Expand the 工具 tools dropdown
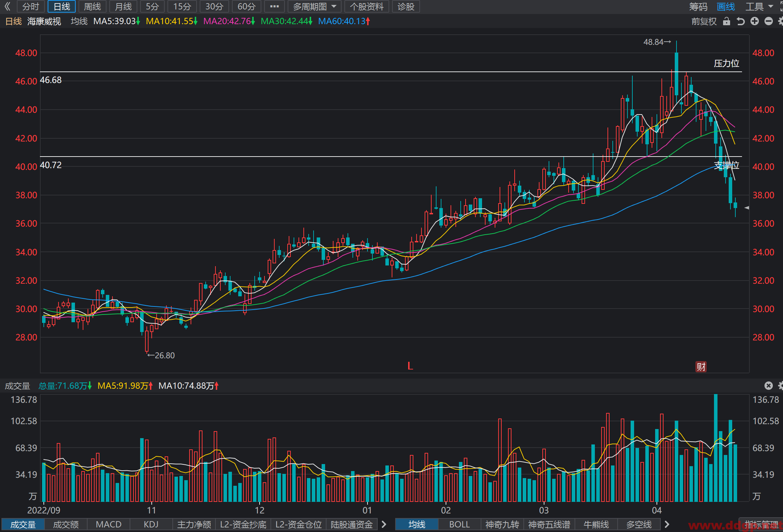The height and width of the screenshot is (532, 783). [759, 6]
